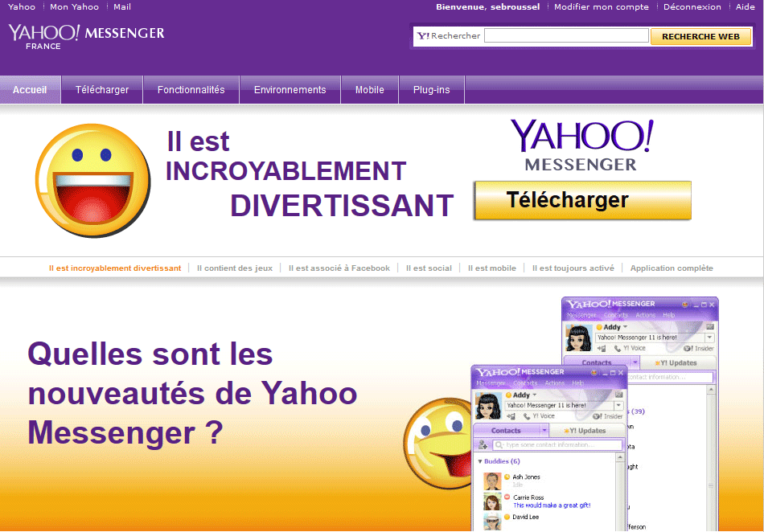This screenshot has height=532, width=764.
Task: Click the yellow Télécharger download button
Action: (582, 200)
